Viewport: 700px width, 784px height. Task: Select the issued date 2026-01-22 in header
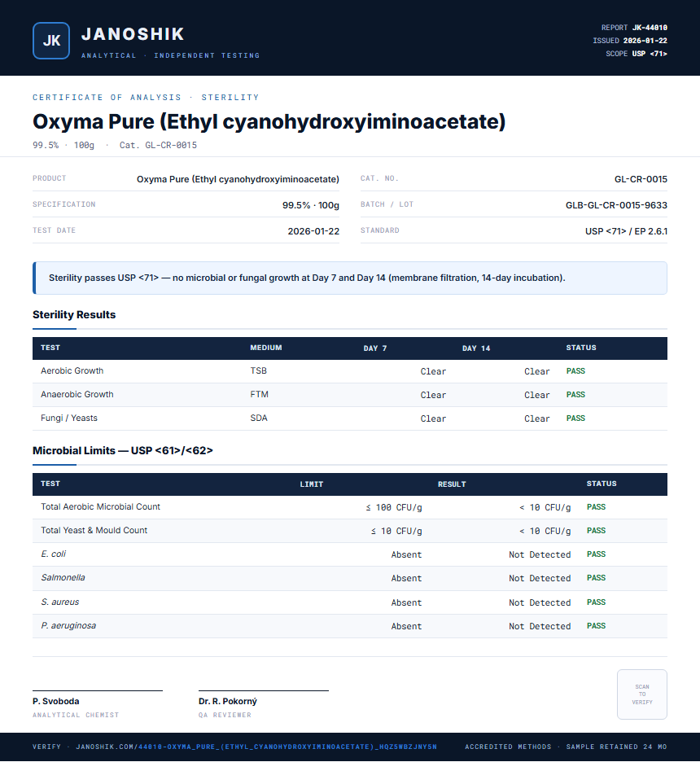click(x=645, y=41)
